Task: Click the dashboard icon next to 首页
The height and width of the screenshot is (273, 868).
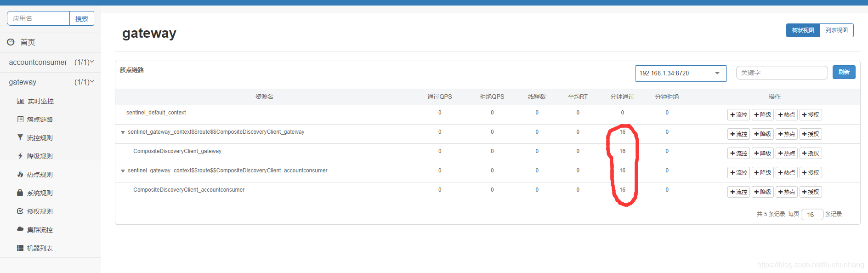Action: (11, 42)
